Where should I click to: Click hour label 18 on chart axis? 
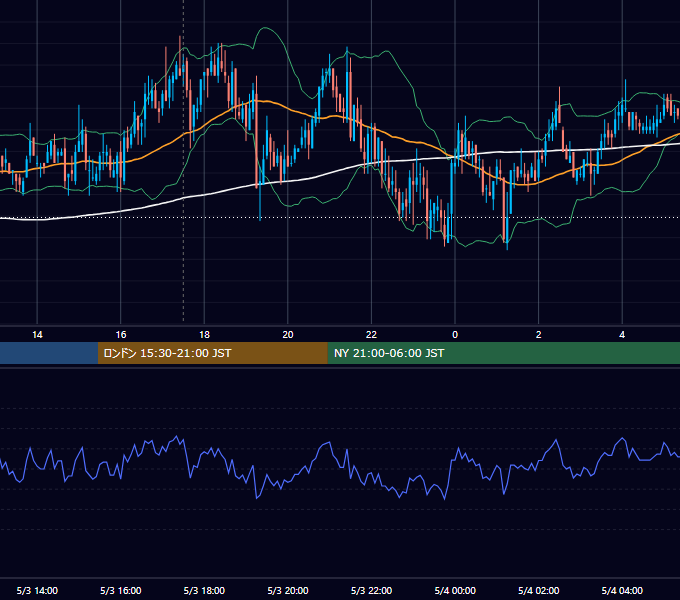204,335
